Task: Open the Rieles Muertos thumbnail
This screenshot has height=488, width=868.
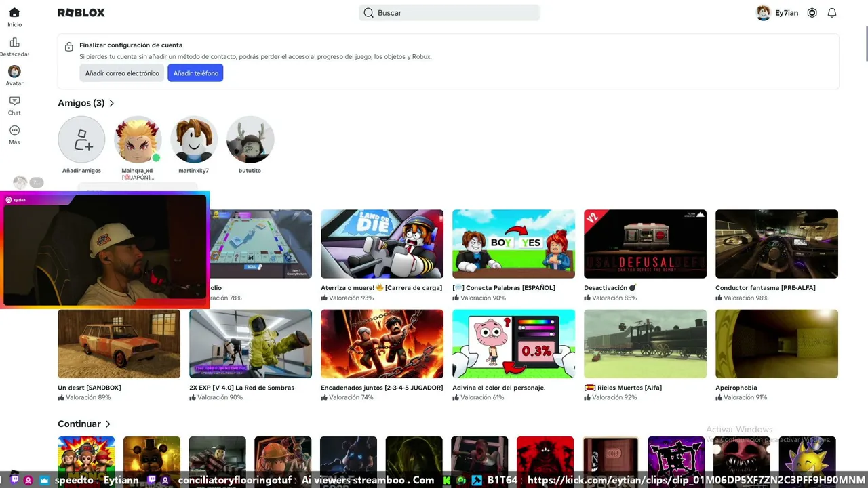Action: [x=645, y=344]
